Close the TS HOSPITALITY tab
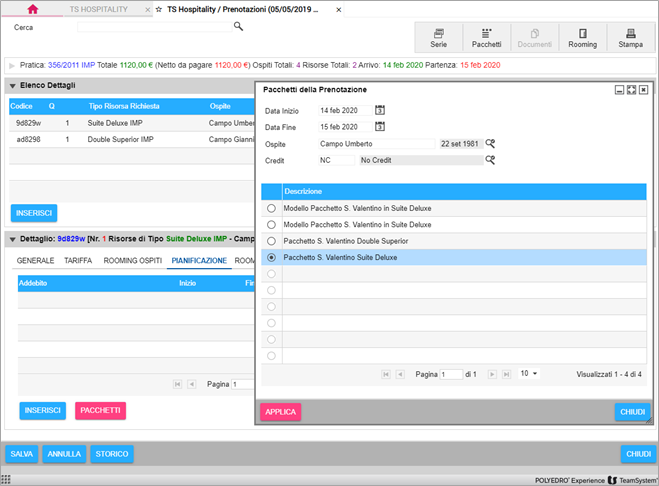659x486 pixels. point(148,10)
